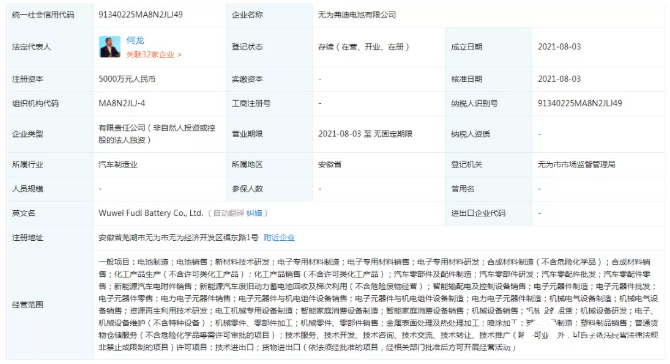Select the 法定代表人 label cell
The height and width of the screenshot is (364, 670).
point(50,47)
